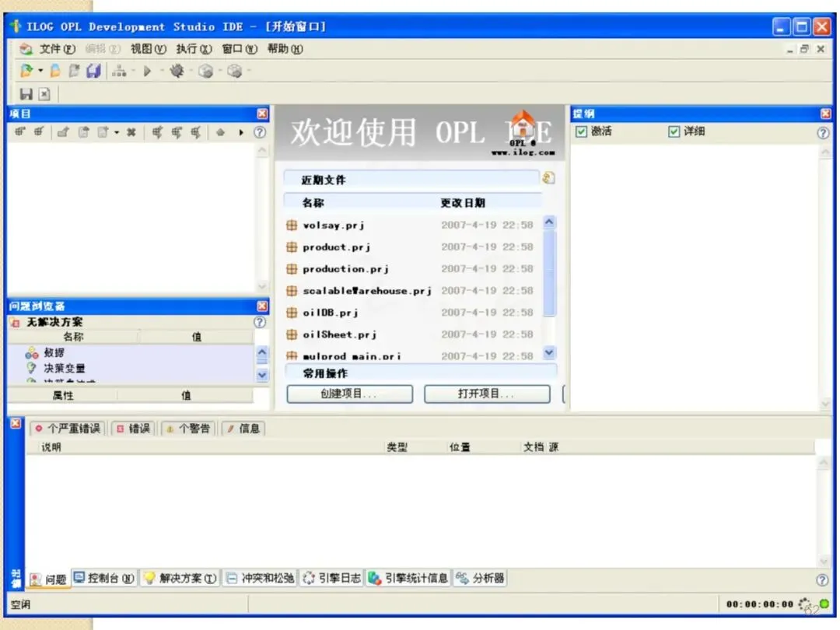Click the green status indicator in status bar
This screenshot has height=630, width=840.
(x=825, y=604)
